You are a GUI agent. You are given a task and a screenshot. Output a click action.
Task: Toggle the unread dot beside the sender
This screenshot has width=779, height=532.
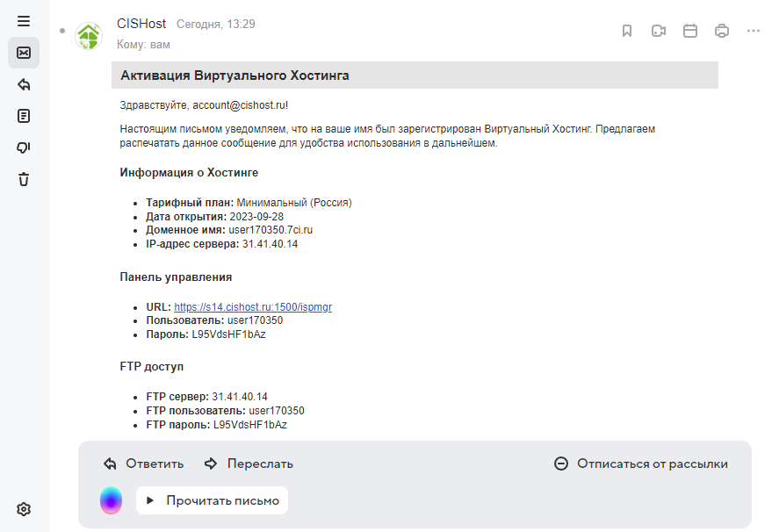point(62,31)
